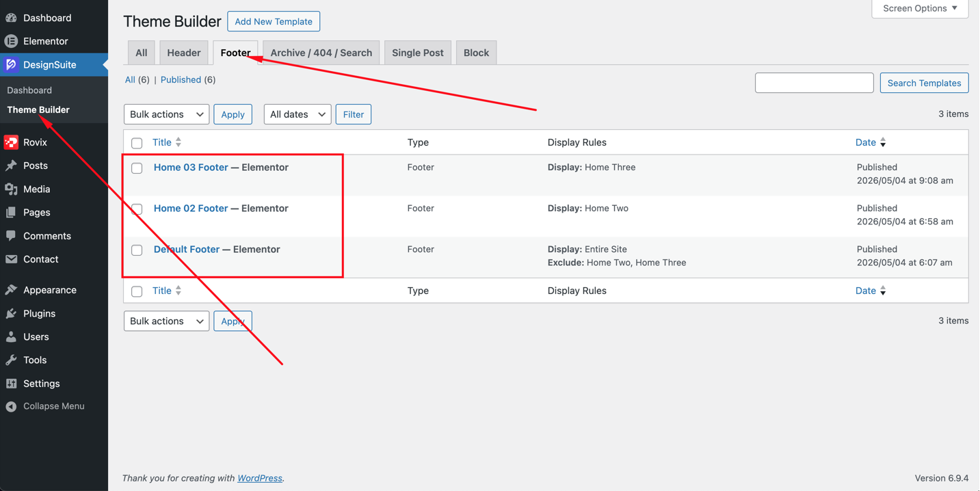Viewport: 980px width, 491px height.
Task: Click the Media icon
Action: click(11, 189)
